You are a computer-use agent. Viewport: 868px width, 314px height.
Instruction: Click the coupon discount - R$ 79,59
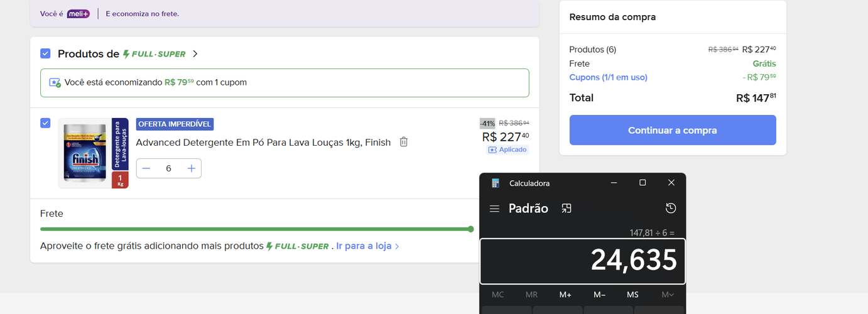point(759,77)
